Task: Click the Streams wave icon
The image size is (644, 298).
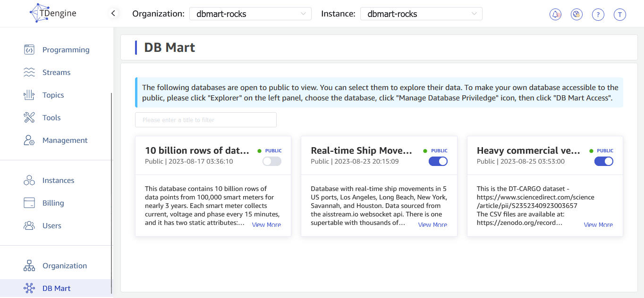Action: click(x=29, y=73)
